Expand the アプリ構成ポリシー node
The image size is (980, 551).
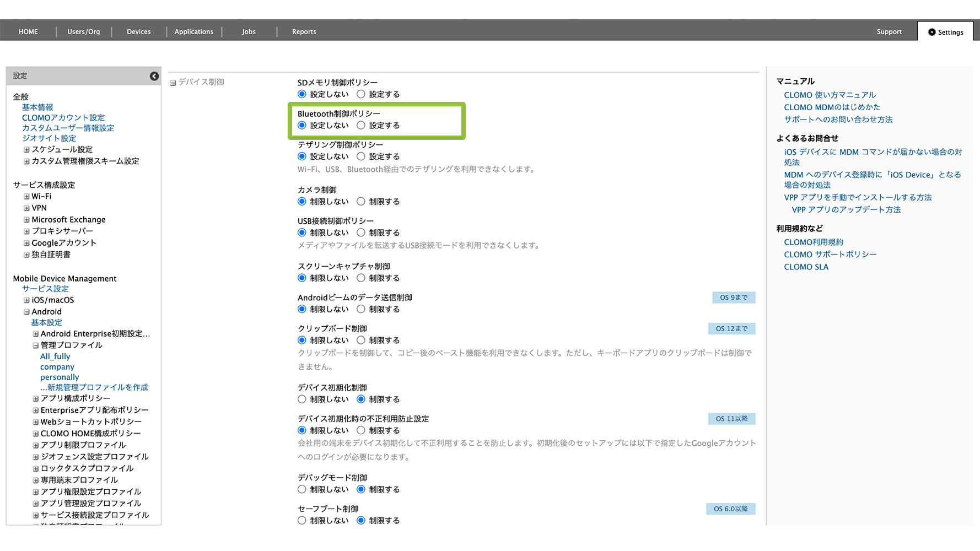(x=35, y=398)
